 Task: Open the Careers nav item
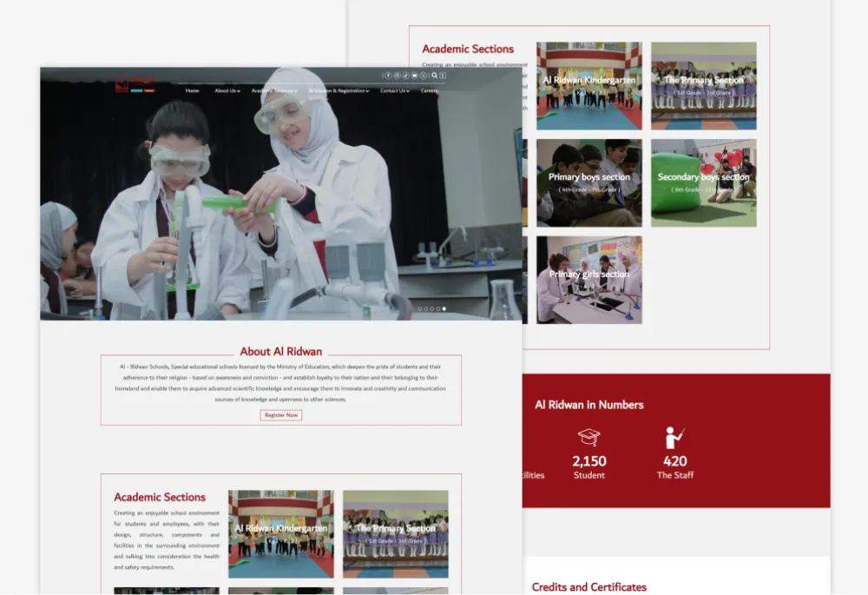(429, 90)
